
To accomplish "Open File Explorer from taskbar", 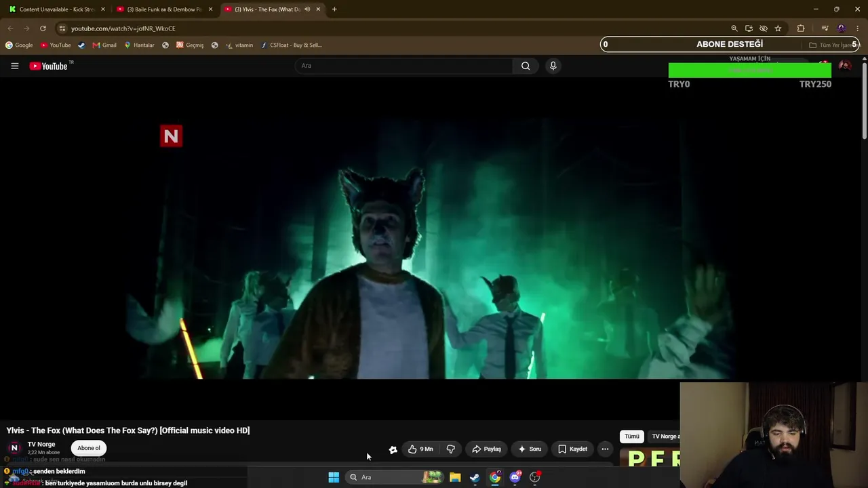I will [455, 477].
